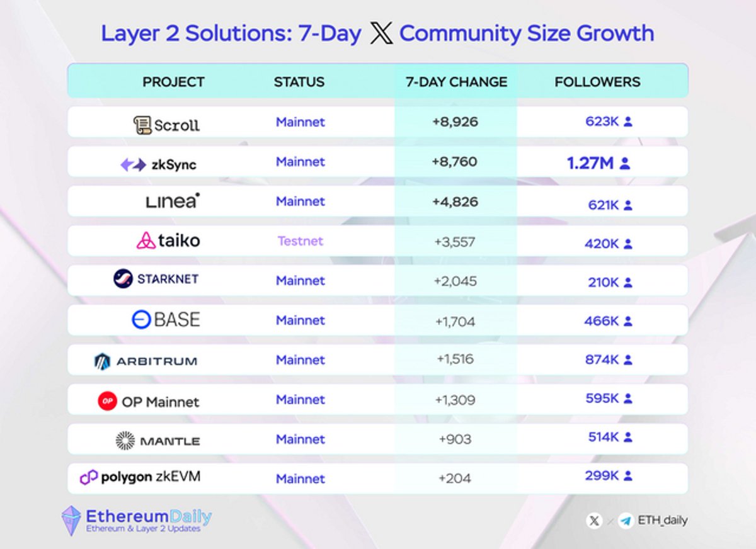The width and height of the screenshot is (756, 549).
Task: Click the 7-DAY CHANGE column header
Action: (x=456, y=82)
